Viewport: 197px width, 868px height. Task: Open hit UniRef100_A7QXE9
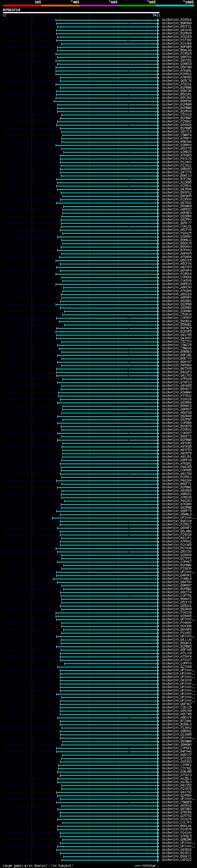pos(177,37)
